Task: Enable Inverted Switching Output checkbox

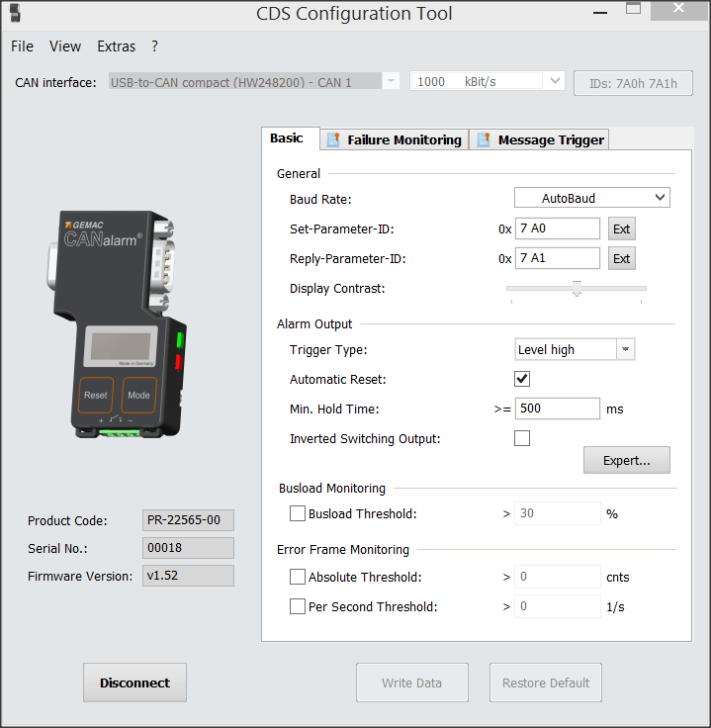Action: click(x=522, y=438)
